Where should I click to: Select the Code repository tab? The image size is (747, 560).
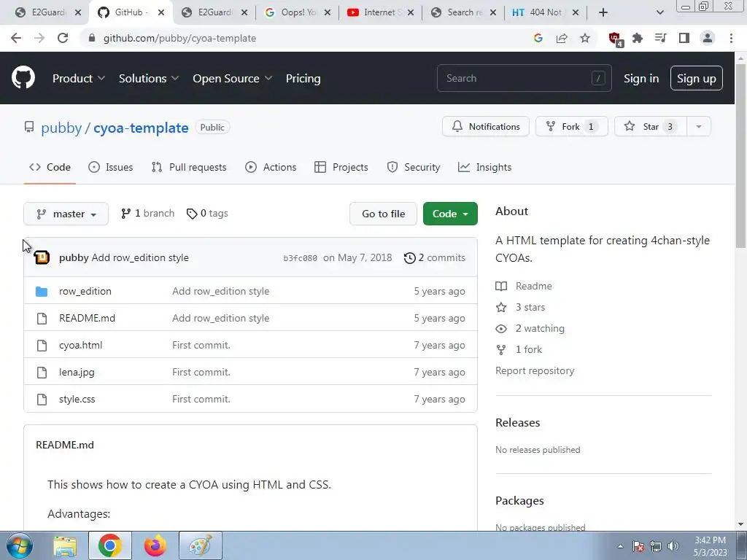click(50, 167)
